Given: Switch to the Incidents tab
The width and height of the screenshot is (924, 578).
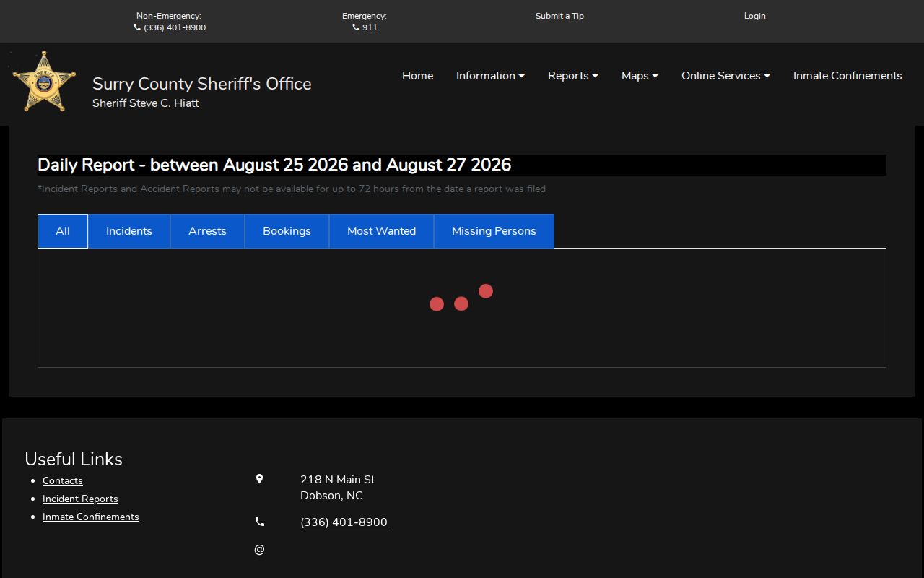Looking at the screenshot, I should coord(129,231).
